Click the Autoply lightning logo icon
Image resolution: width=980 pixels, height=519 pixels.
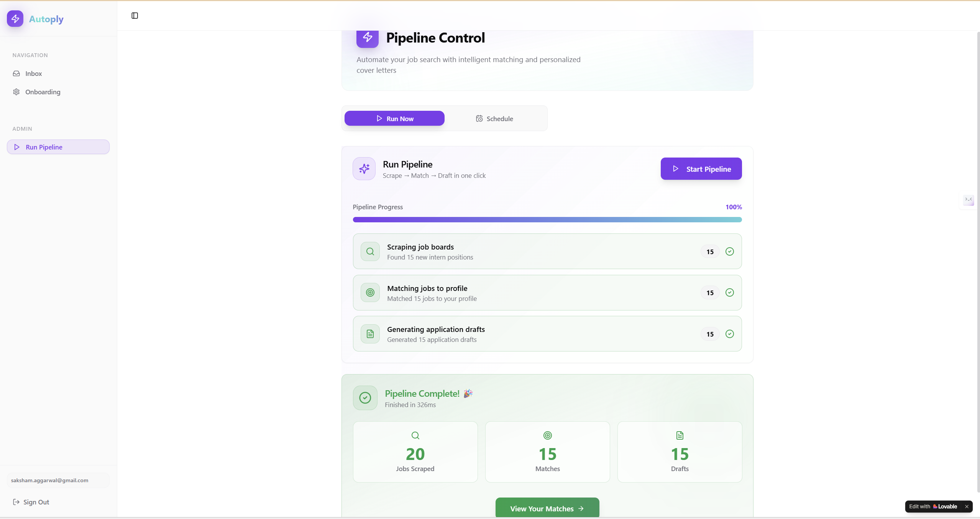(15, 19)
